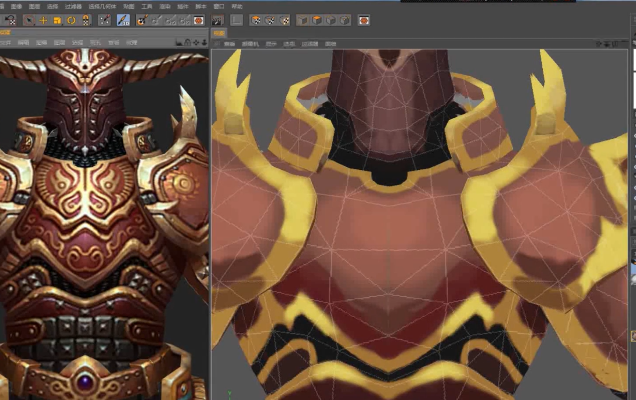The image size is (636, 400).
Task: Click 查看 in the right viewport menu
Action: (230, 44)
